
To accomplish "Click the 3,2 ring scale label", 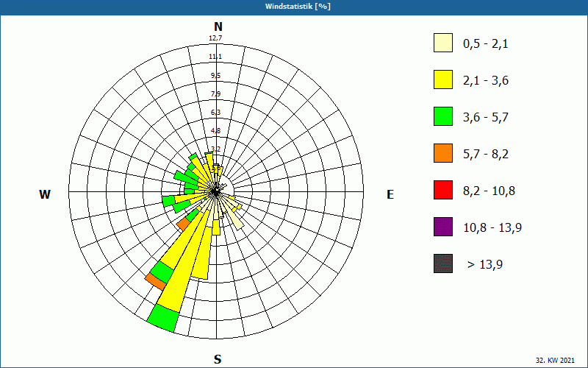I will 215,149.
